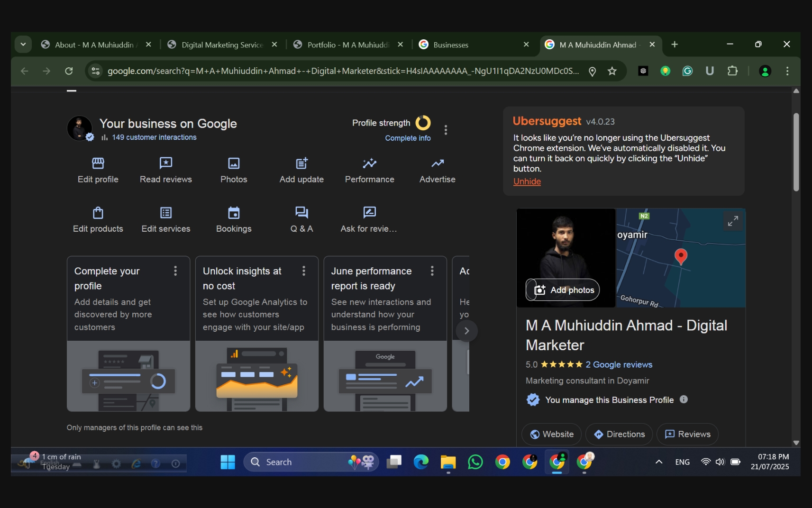
Task: Open the Q & A chat icon
Action: pos(301,213)
